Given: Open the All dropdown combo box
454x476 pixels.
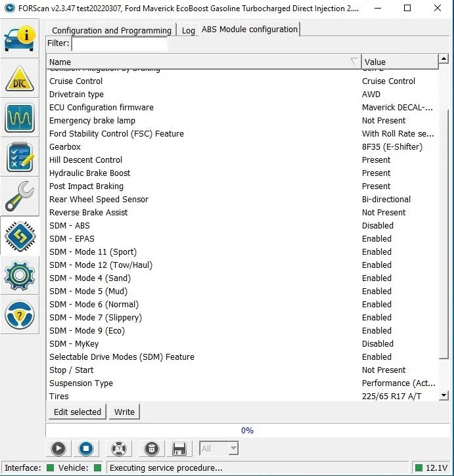Looking at the screenshot, I should pos(219,448).
